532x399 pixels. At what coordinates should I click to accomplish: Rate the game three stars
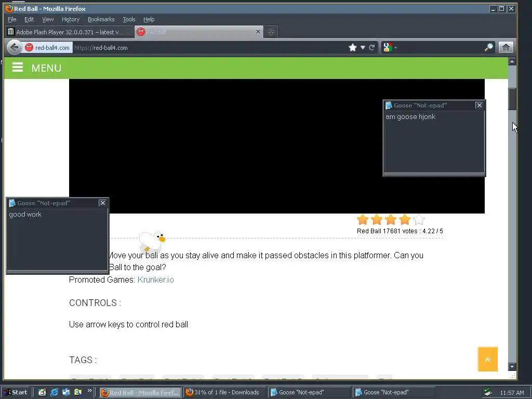(391, 220)
